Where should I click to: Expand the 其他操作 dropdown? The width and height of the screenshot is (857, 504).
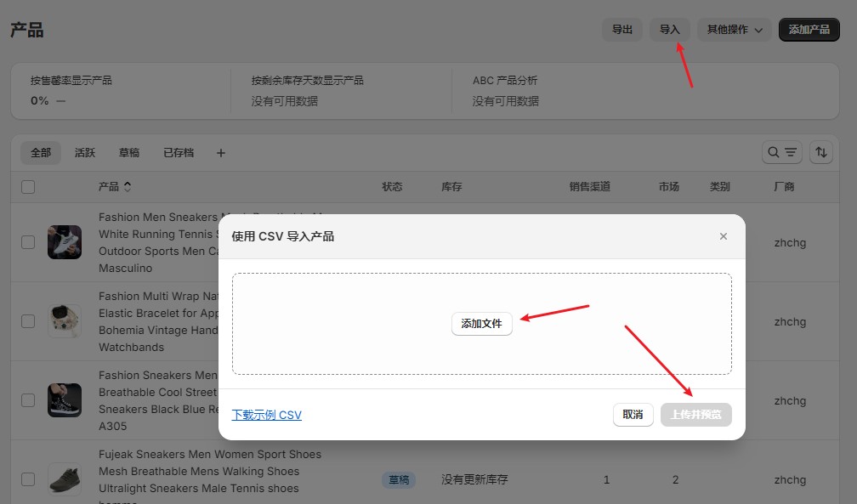pyautogui.click(x=734, y=30)
